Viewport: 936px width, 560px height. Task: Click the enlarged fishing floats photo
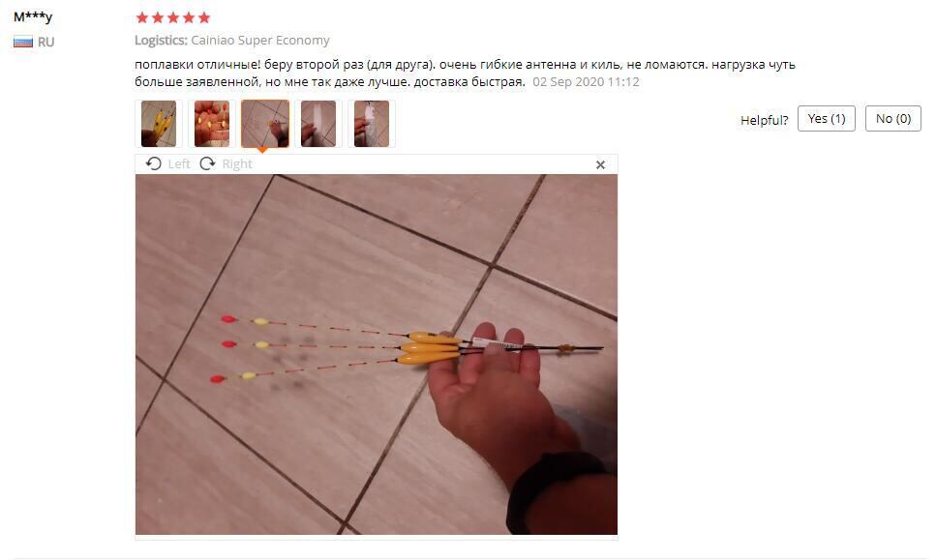(x=377, y=354)
